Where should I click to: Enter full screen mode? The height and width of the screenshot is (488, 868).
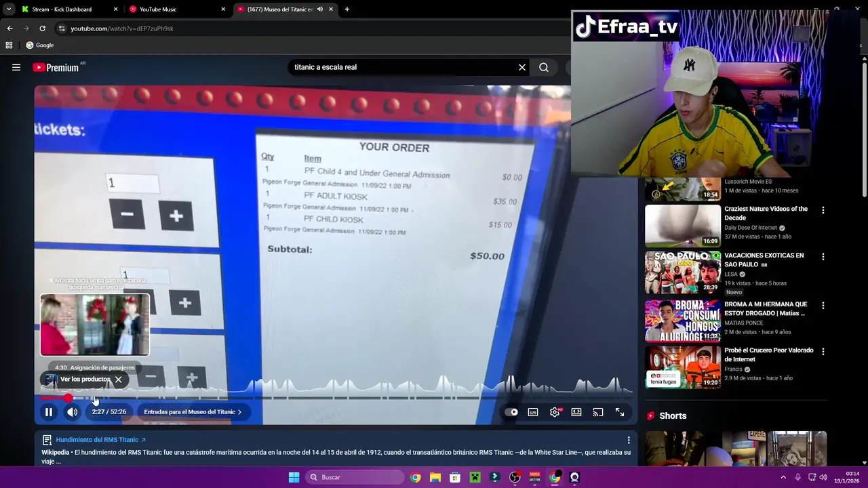tap(620, 412)
